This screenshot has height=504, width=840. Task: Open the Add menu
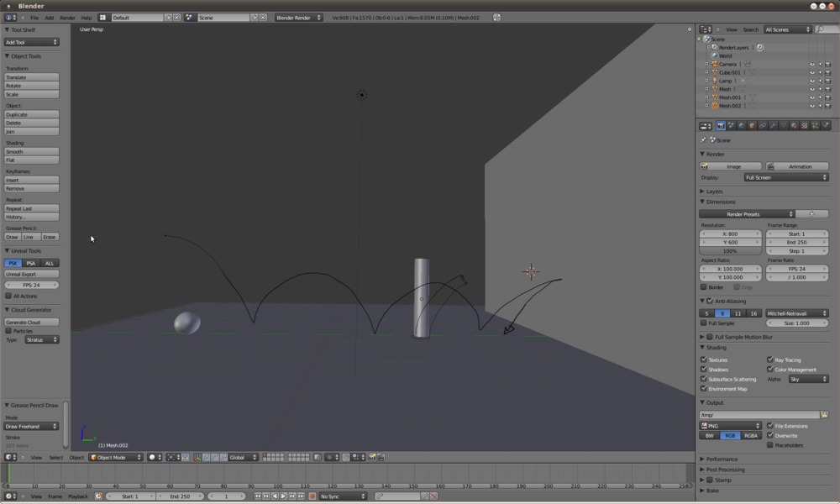point(50,18)
